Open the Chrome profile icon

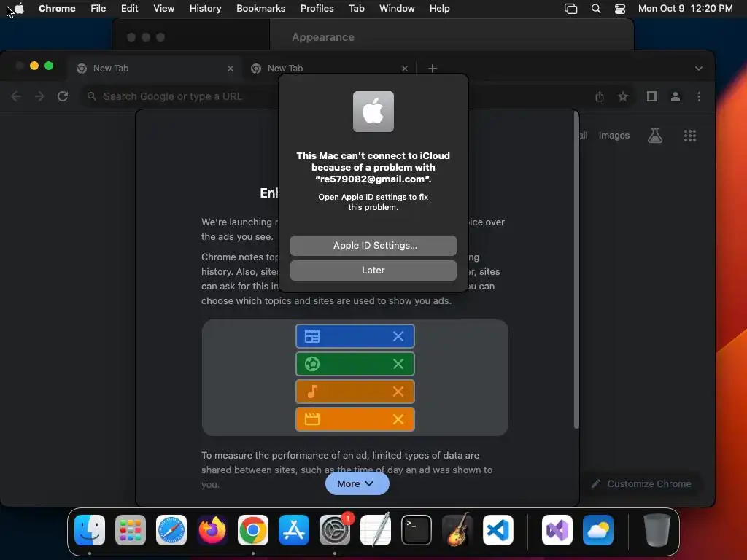(675, 97)
